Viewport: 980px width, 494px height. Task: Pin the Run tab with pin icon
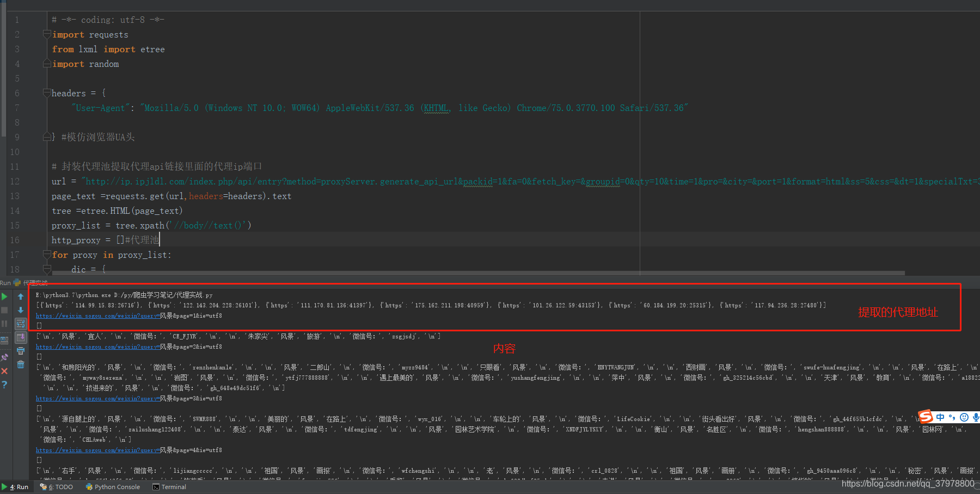(x=4, y=357)
